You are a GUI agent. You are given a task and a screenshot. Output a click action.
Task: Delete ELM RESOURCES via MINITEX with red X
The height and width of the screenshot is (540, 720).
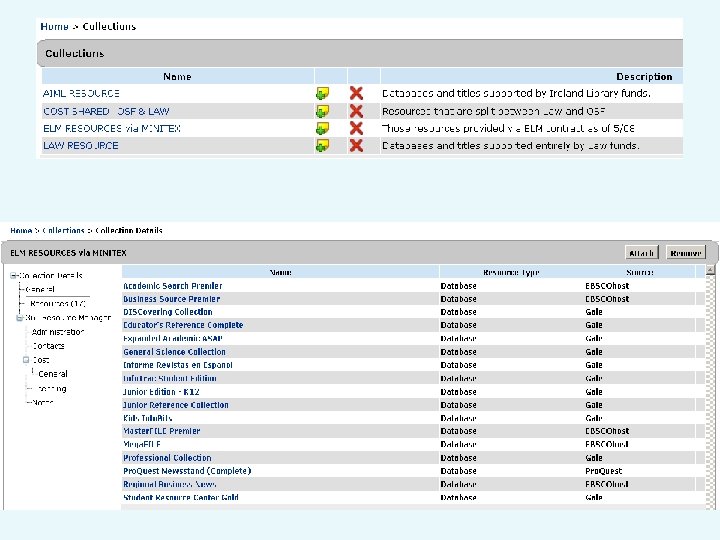tap(356, 128)
